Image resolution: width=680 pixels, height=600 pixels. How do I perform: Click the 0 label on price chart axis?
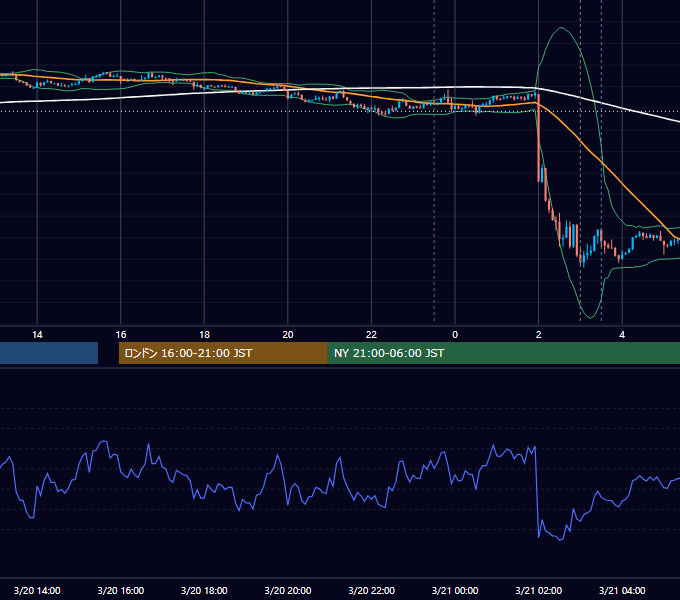click(455, 335)
